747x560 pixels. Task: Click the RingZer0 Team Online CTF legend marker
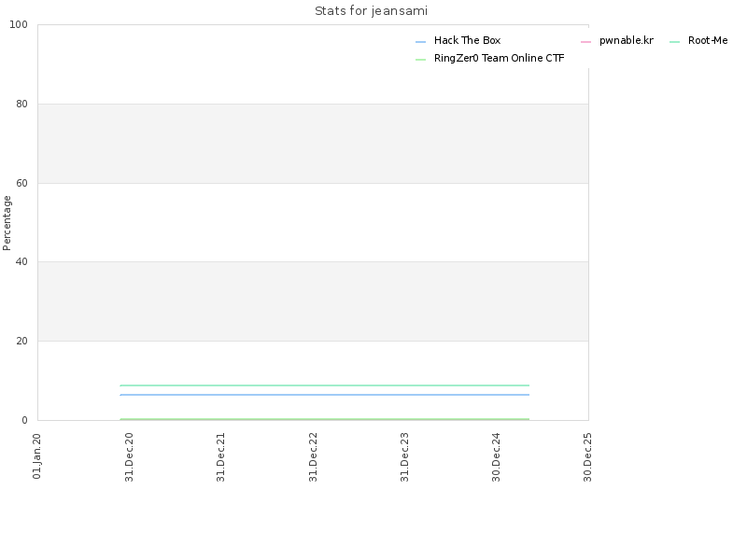tap(420, 60)
